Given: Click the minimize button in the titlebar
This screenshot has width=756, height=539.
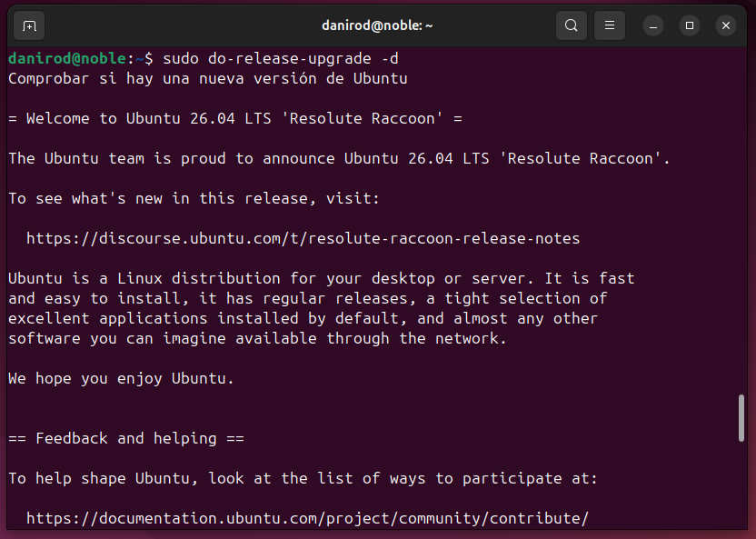Looking at the screenshot, I should [653, 25].
